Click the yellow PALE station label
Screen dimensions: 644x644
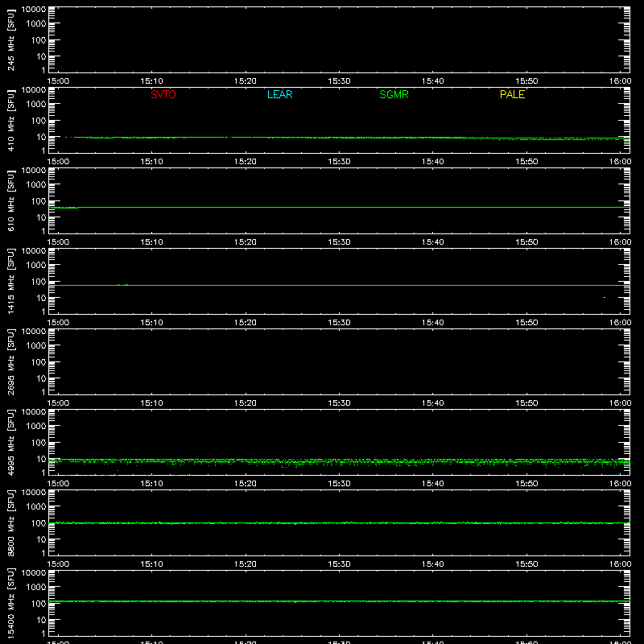point(512,94)
